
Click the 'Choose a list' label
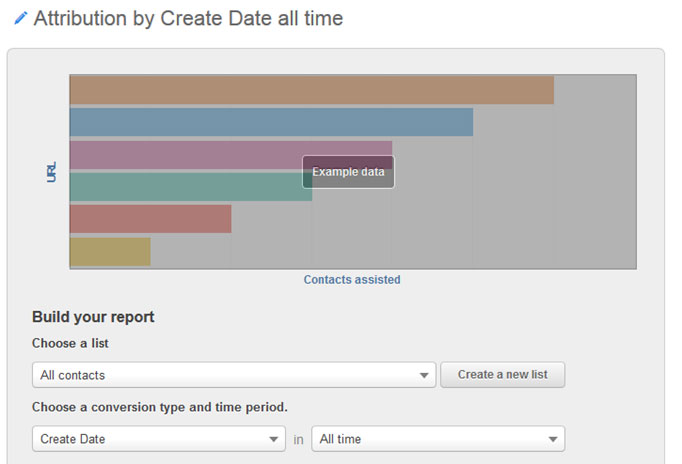coord(70,344)
